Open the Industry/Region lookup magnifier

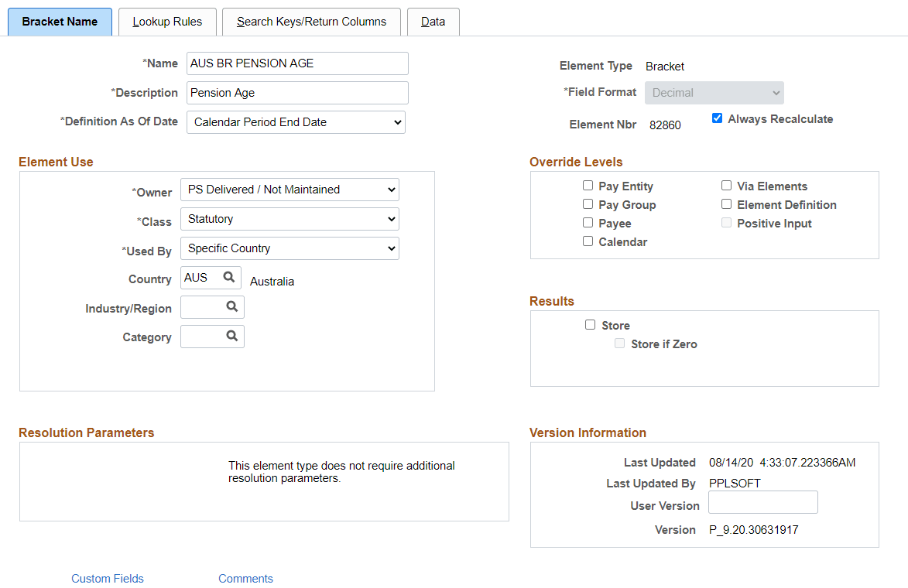click(231, 306)
